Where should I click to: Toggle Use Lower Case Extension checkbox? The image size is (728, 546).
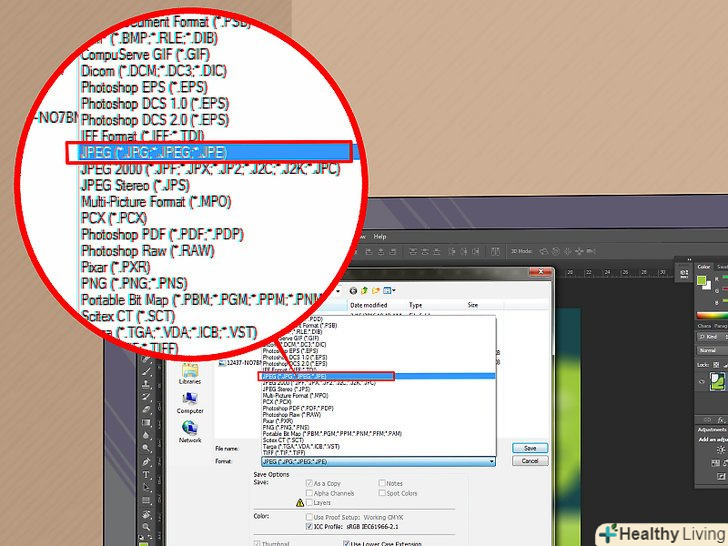pos(346,543)
